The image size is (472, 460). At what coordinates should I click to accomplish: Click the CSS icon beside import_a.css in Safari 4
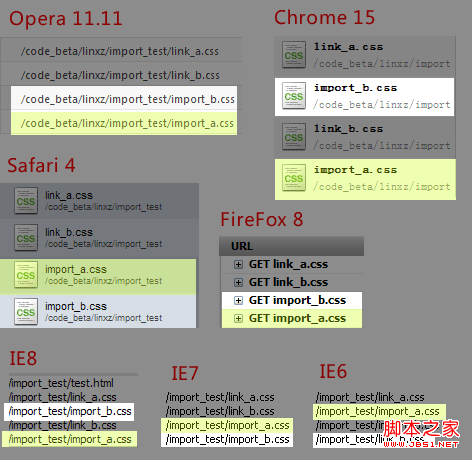point(26,275)
